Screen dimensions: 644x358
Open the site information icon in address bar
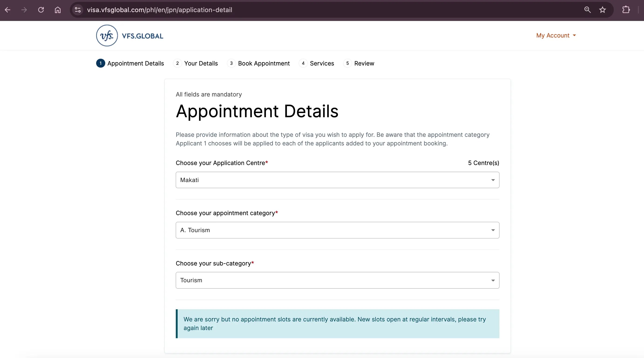[78, 10]
